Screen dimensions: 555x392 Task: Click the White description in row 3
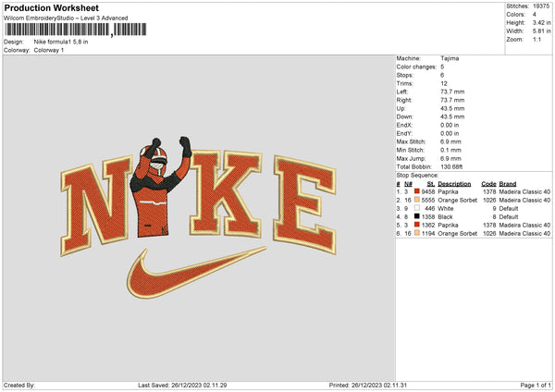(x=445, y=208)
